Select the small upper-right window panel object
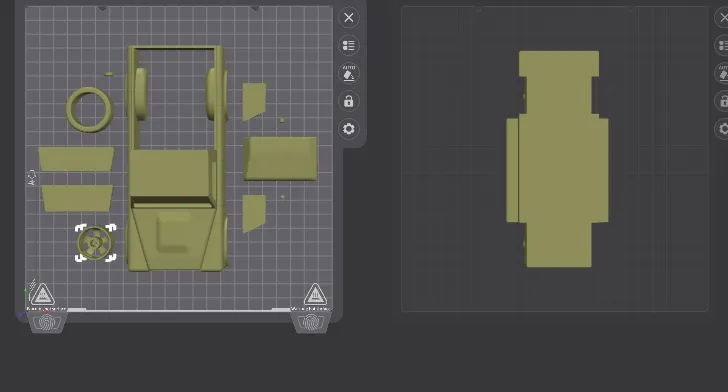Screen dimensions: 728x392 (254, 102)
